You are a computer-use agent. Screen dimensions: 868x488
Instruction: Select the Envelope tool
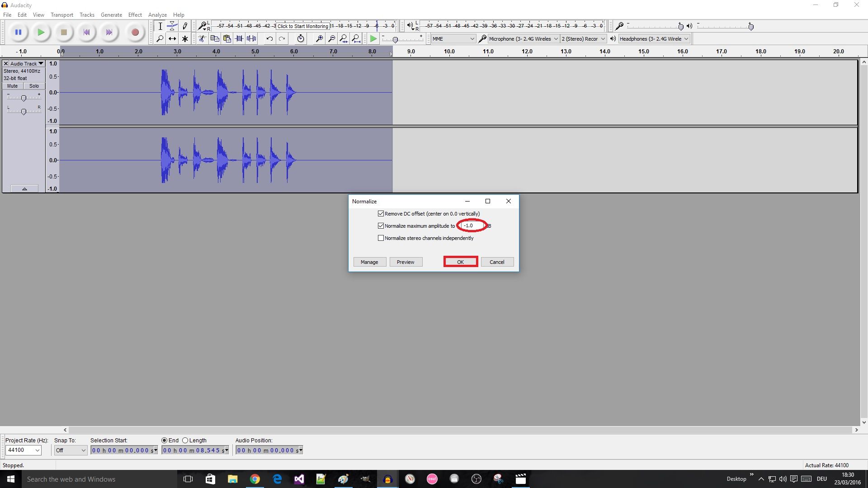[x=172, y=26]
